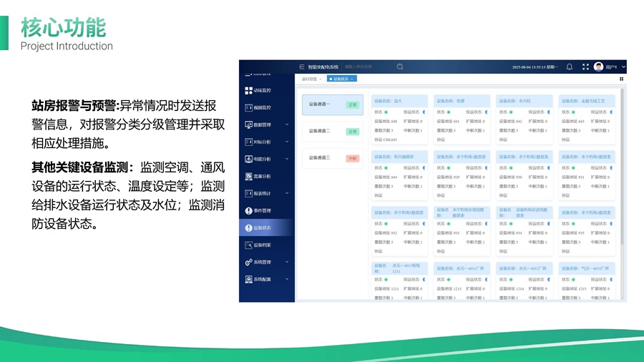Expand the 数据管理 sidebar submenu
644x362 pixels.
[x=287, y=124]
